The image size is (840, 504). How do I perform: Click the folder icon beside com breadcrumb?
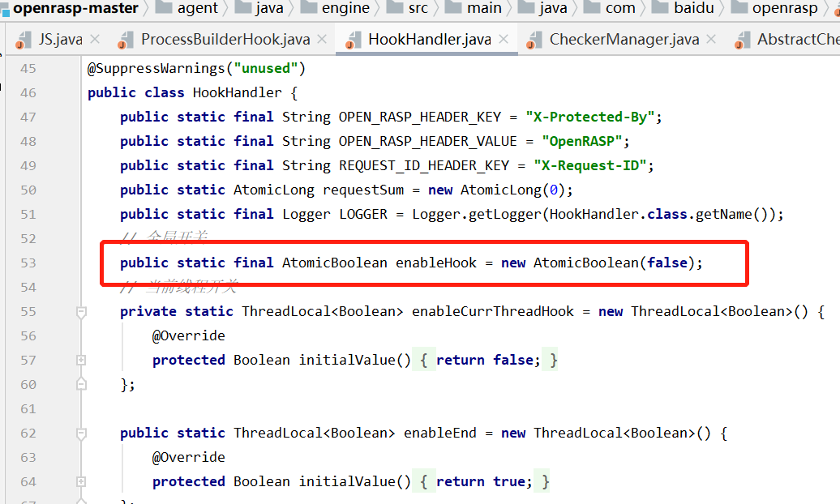click(x=591, y=7)
